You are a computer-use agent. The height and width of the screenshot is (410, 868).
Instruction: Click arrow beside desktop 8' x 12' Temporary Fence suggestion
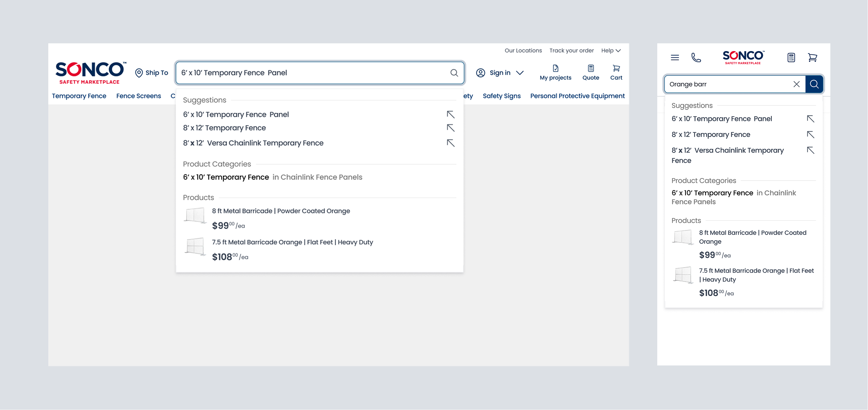451,128
